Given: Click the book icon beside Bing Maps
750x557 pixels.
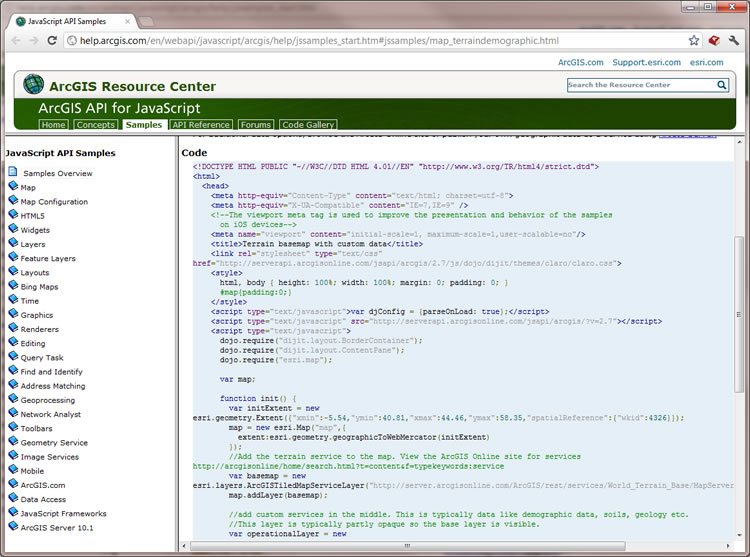Looking at the screenshot, I should coord(13,285).
